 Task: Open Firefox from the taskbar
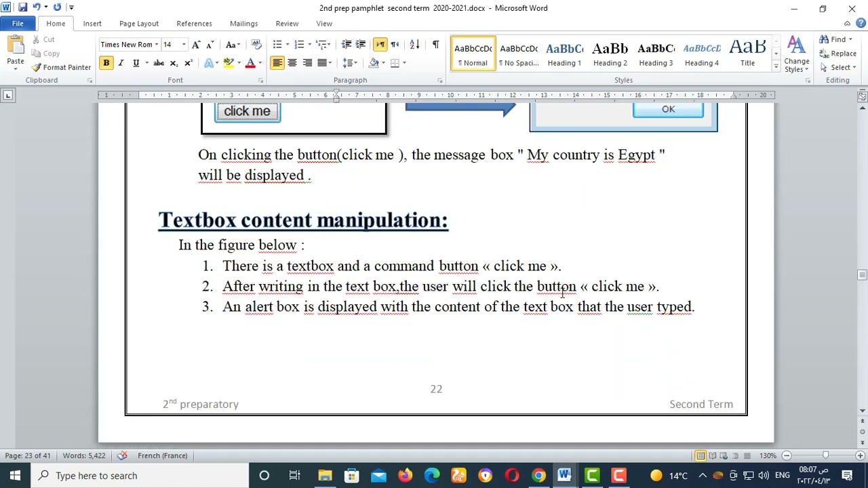pyautogui.click(x=405, y=476)
